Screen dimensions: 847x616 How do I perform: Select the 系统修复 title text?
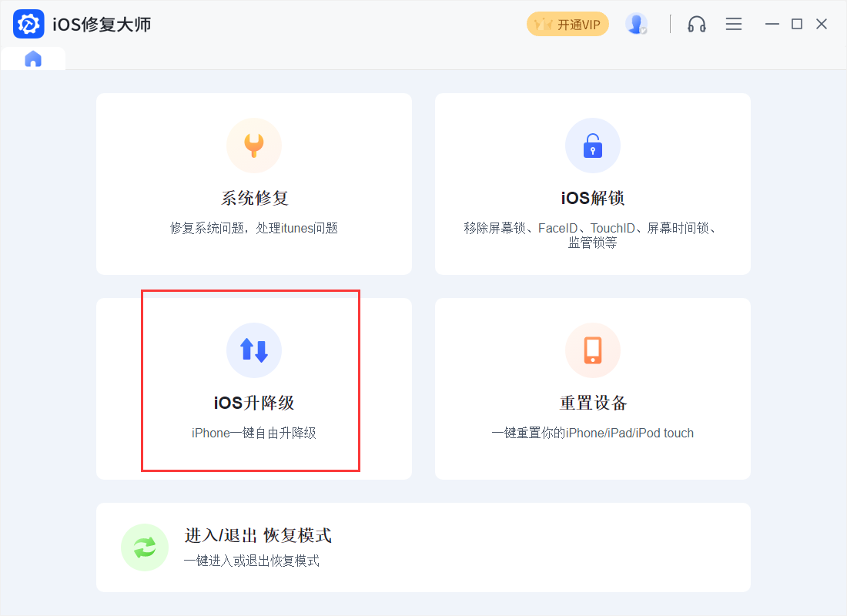254,198
